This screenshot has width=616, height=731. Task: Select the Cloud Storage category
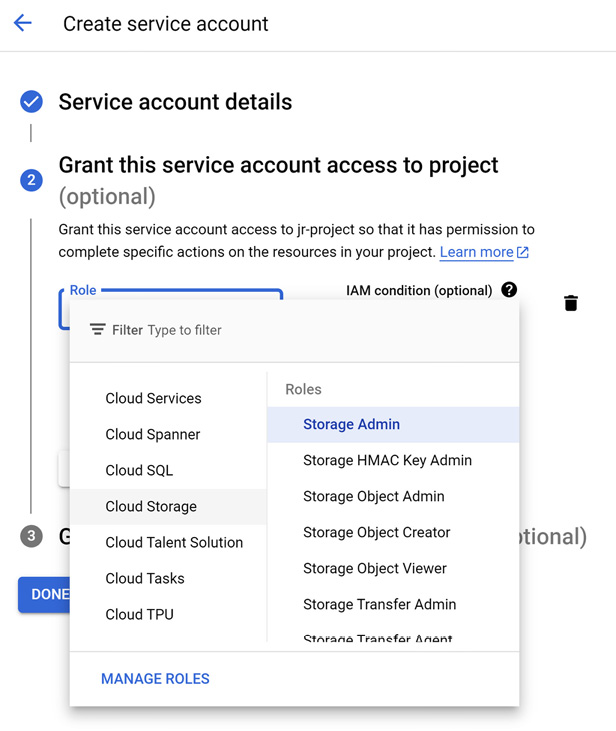[x=151, y=506]
